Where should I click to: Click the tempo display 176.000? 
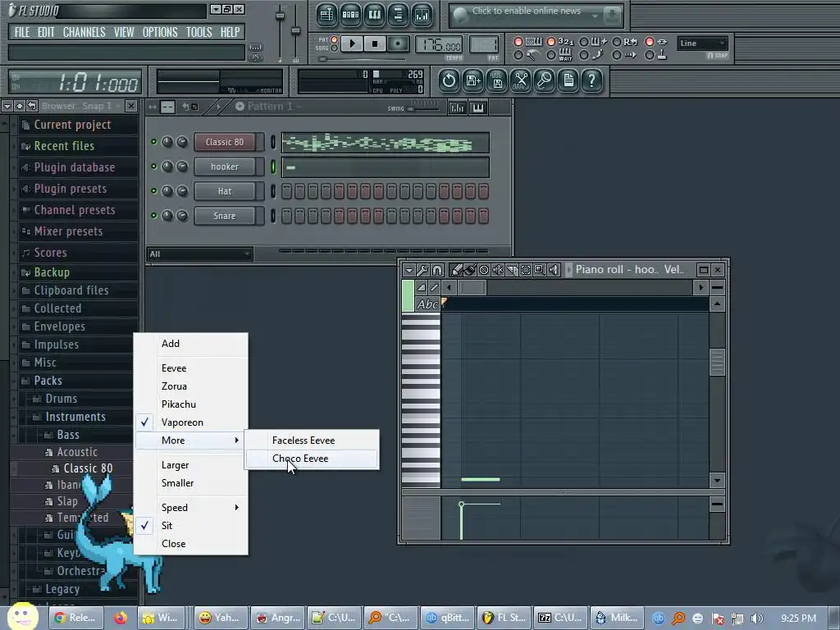tap(439, 44)
